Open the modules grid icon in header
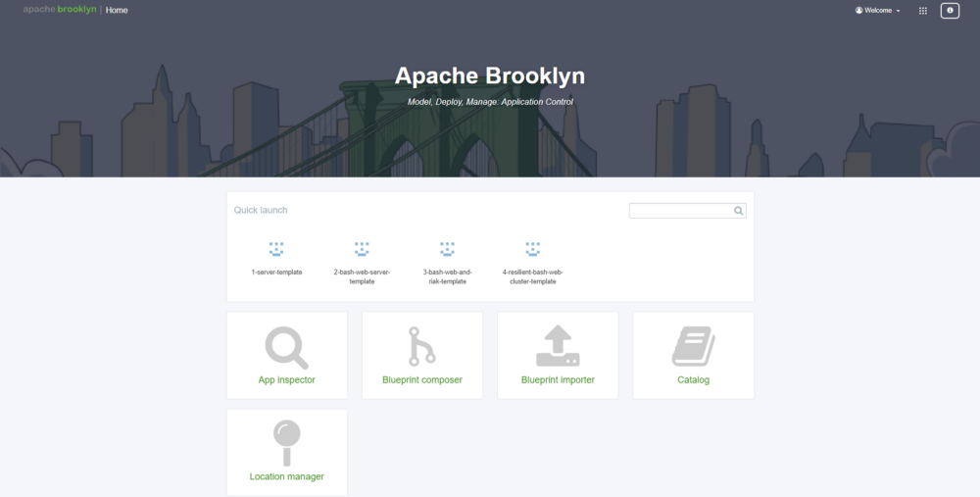Screen dimensions: 980x497 pos(922,11)
